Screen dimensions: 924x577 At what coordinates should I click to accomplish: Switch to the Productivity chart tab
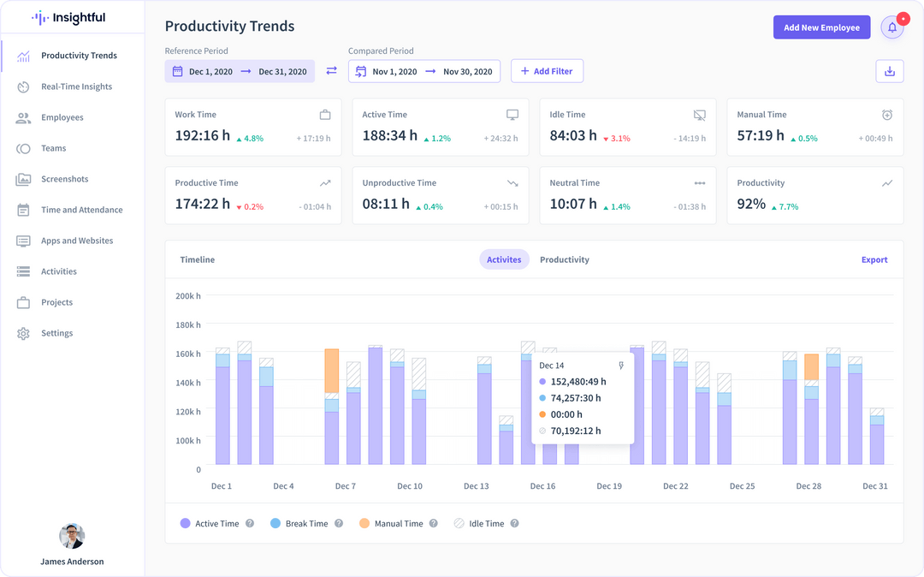(x=565, y=260)
